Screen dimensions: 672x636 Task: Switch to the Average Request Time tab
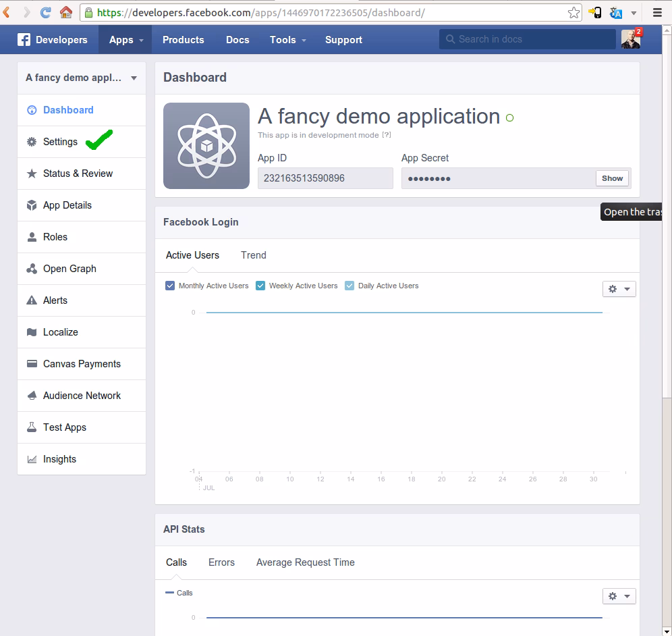click(x=306, y=562)
